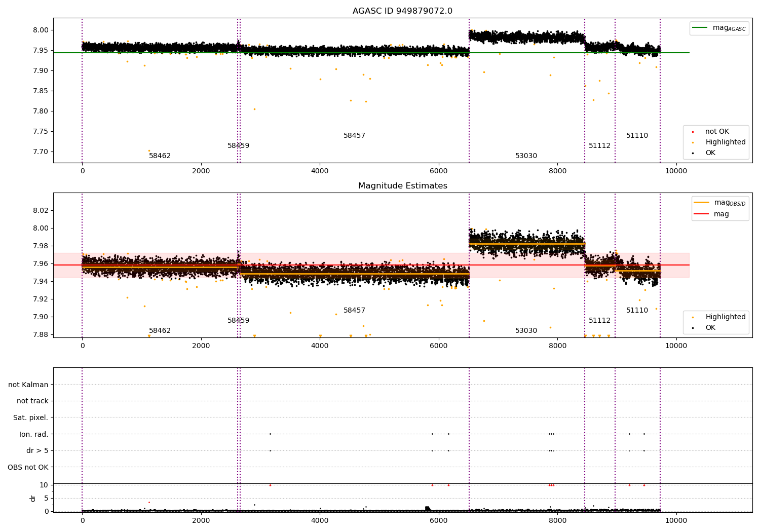The width and height of the screenshot is (760, 532).
Task: Click the 10000 x-axis tick of bottom plot
Action: click(676, 520)
